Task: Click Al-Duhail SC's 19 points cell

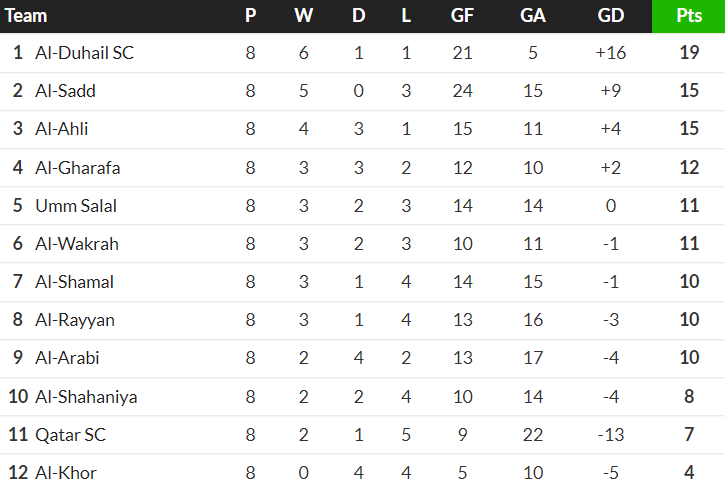Action: click(x=688, y=53)
